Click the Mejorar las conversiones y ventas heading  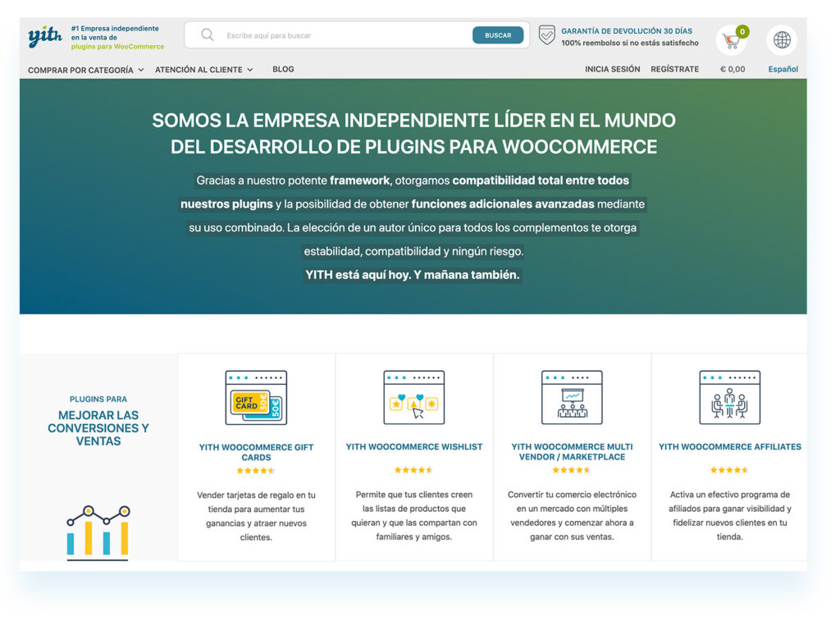98,428
